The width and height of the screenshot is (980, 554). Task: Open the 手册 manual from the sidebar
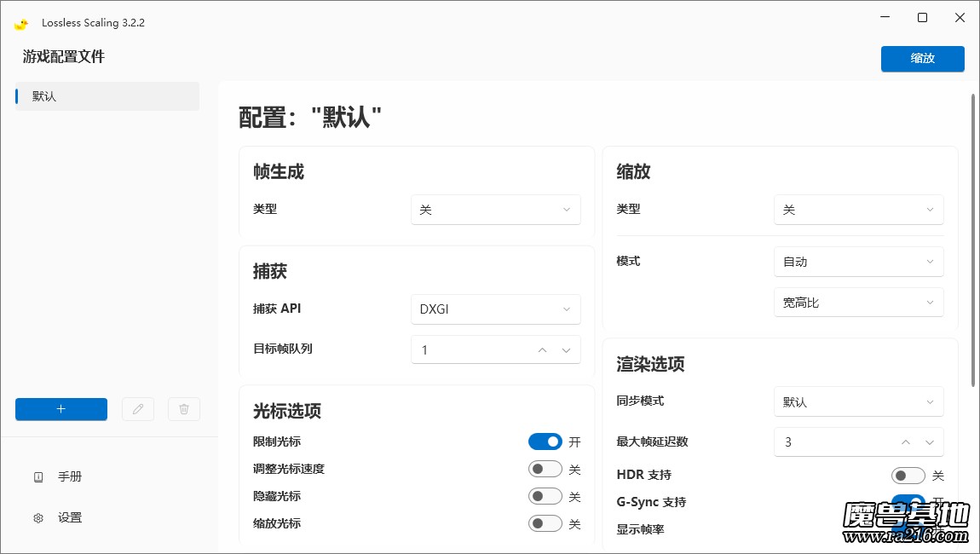70,476
